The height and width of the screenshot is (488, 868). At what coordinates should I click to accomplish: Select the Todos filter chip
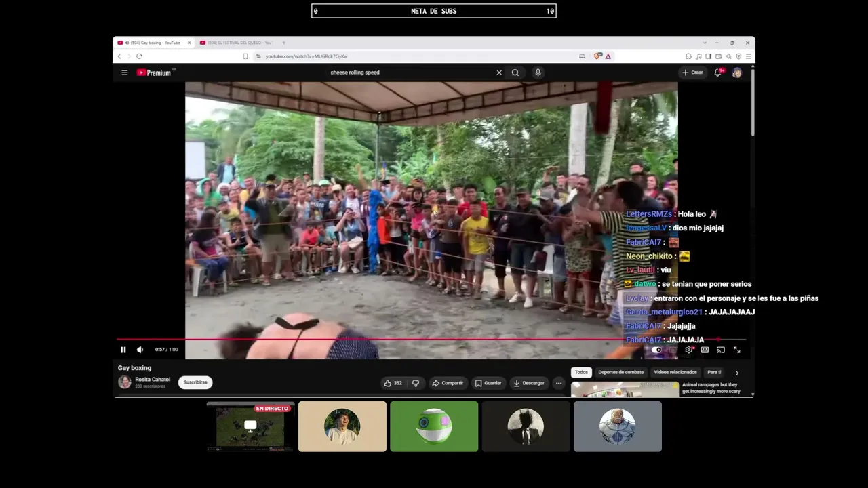581,372
